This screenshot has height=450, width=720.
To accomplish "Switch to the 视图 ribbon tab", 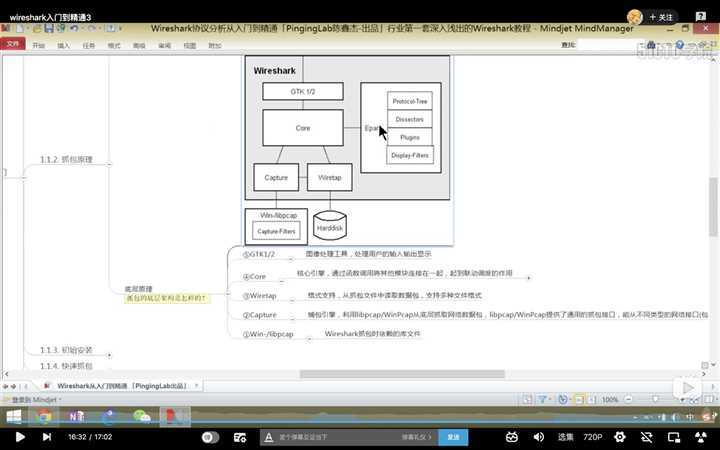I will [x=190, y=45].
